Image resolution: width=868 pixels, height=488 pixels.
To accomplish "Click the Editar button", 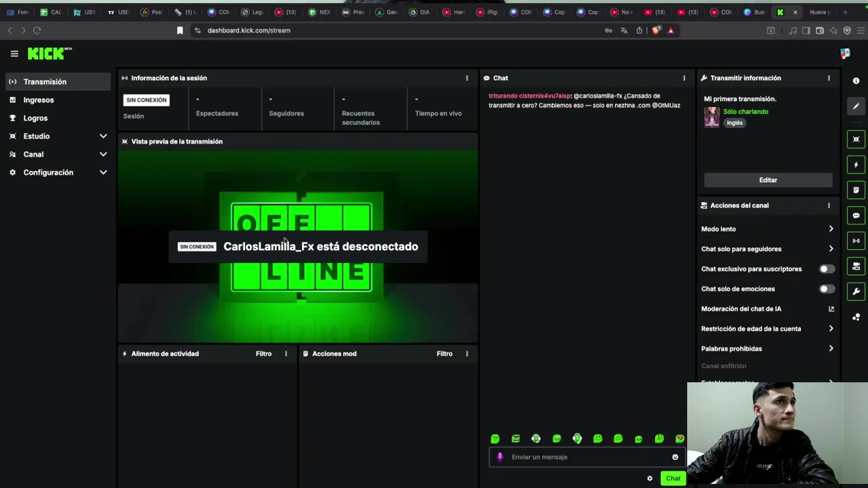I will [768, 180].
